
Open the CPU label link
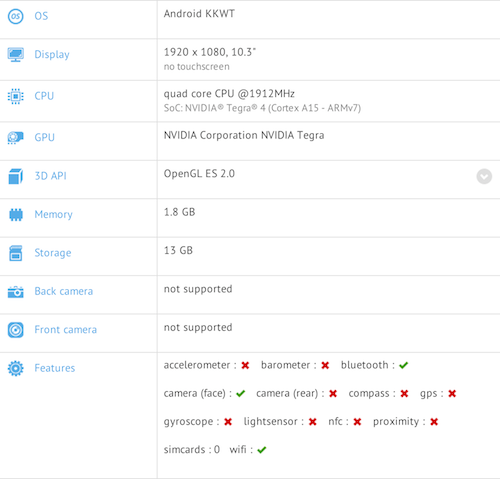coord(44,96)
